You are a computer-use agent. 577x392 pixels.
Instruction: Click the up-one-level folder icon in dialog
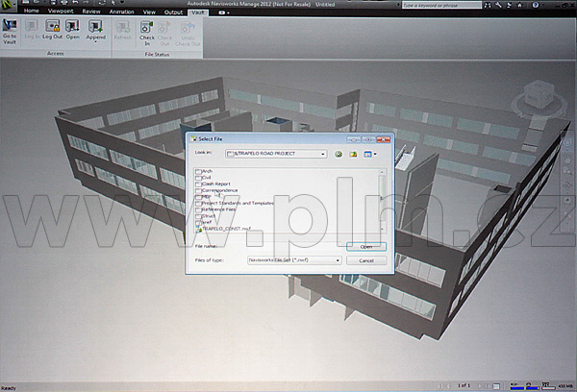(354, 154)
